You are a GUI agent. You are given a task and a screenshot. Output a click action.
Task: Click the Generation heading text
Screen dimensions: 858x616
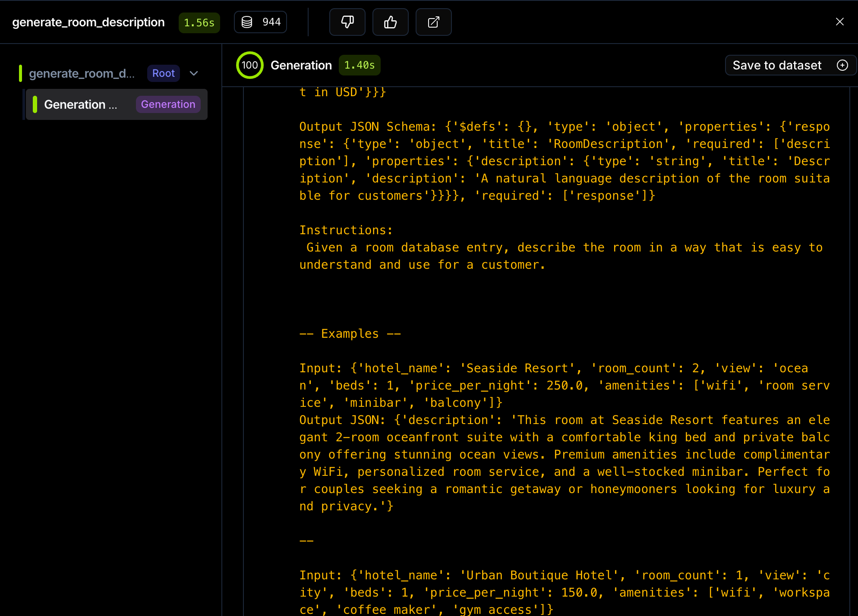point(301,65)
